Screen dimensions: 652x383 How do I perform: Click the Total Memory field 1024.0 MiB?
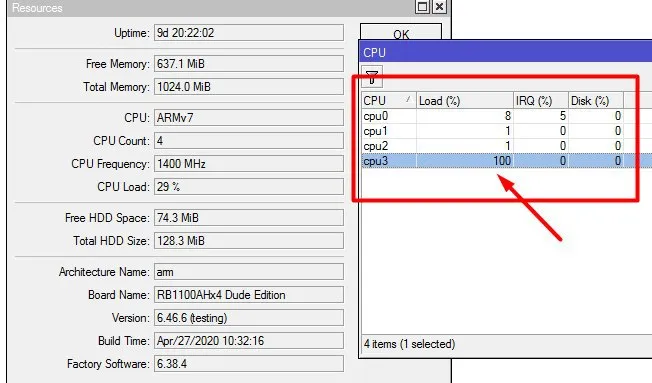pyautogui.click(x=249, y=86)
